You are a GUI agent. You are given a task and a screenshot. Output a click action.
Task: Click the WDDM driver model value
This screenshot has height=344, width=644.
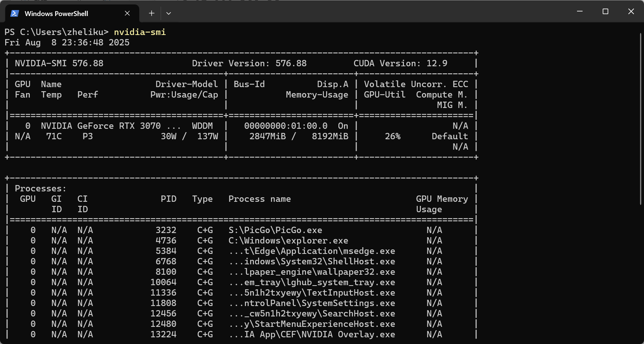(x=203, y=126)
